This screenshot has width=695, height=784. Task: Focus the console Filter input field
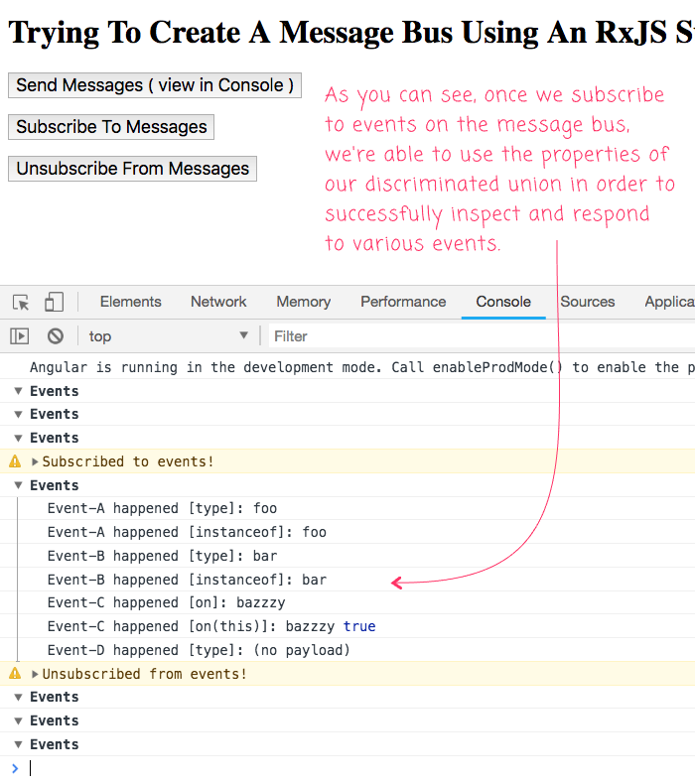pyautogui.click(x=477, y=336)
